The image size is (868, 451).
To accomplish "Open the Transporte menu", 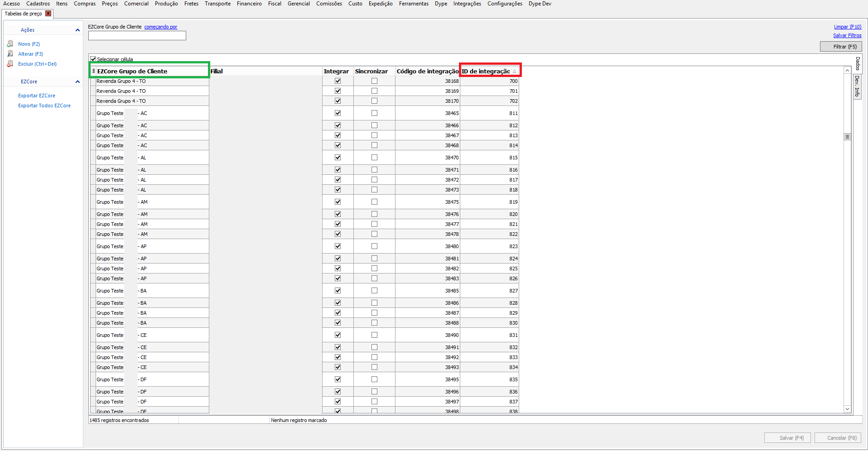I will 217,4.
